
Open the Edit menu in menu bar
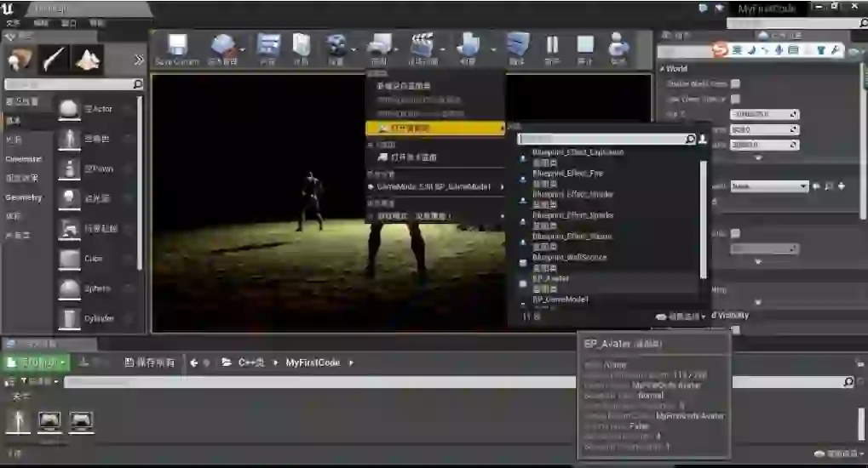(x=41, y=23)
